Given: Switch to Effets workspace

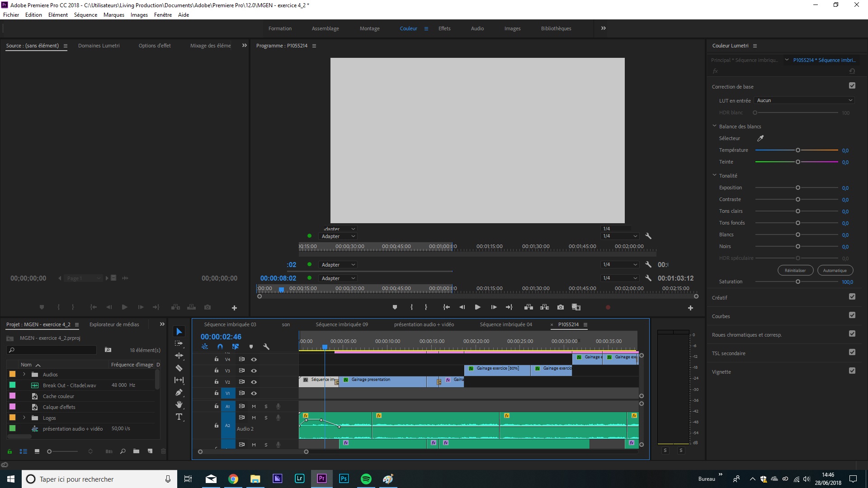Looking at the screenshot, I should (444, 28).
